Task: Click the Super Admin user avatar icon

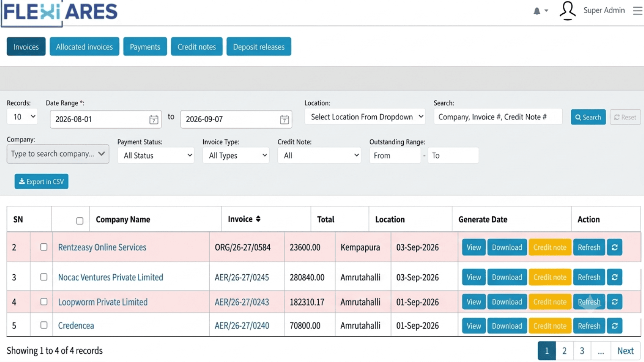Action: pos(568,10)
